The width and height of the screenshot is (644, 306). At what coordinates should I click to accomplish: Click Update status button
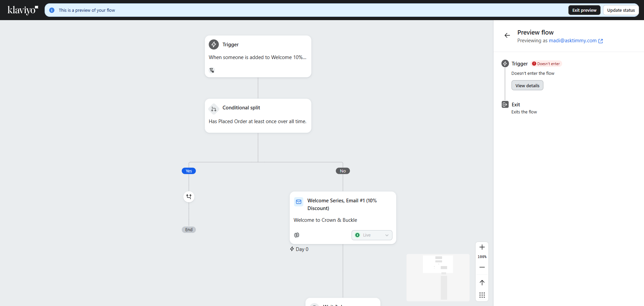click(x=621, y=10)
